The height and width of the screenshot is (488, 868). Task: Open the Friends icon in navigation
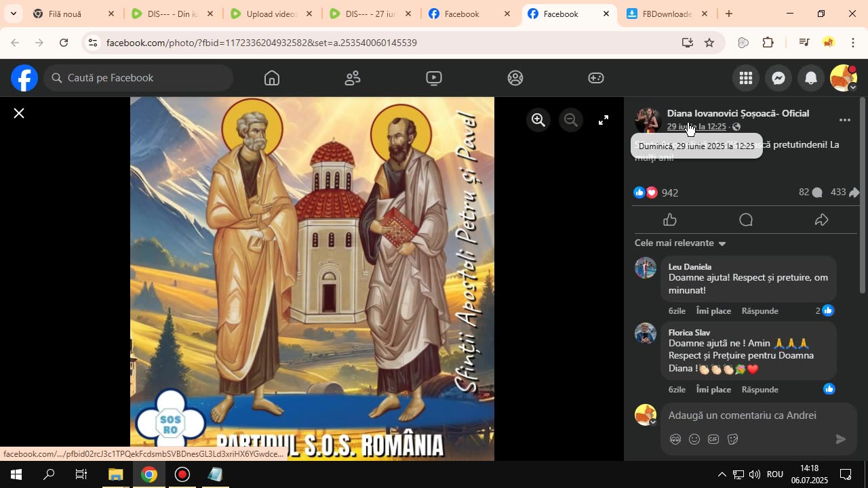(353, 78)
